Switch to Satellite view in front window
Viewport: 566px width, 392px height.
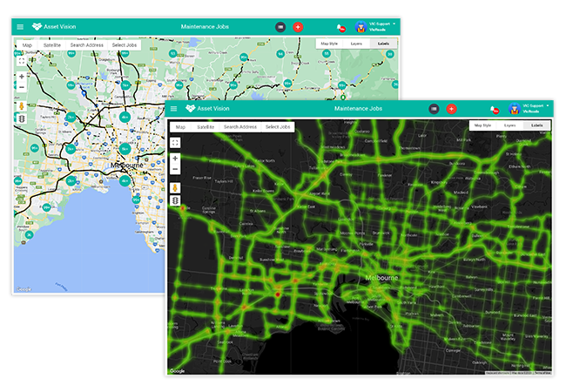206,127
